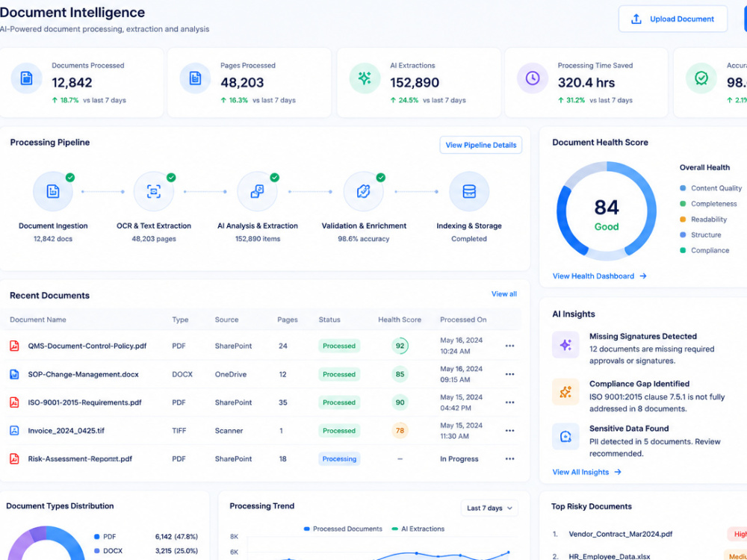Sort by the Health Score column header

click(400, 320)
